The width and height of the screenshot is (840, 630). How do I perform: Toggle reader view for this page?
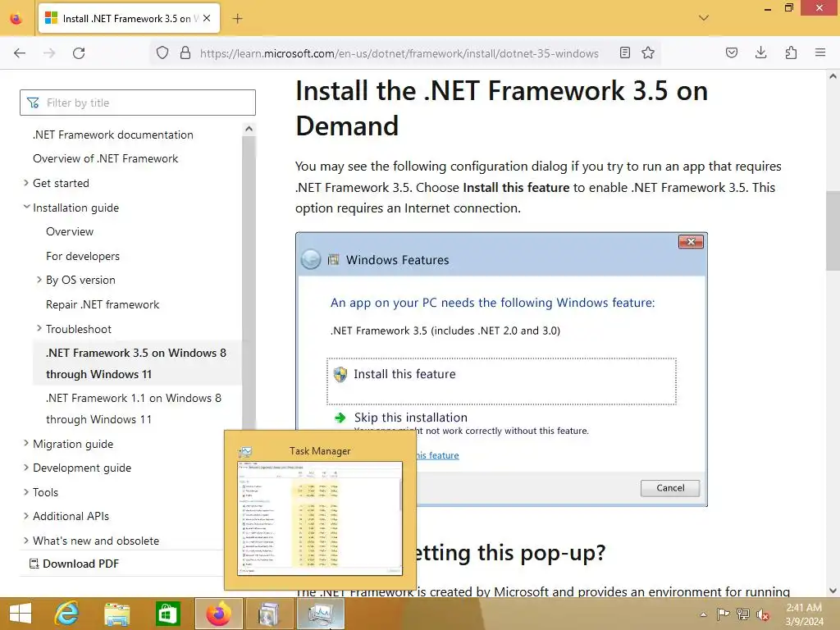pos(624,53)
